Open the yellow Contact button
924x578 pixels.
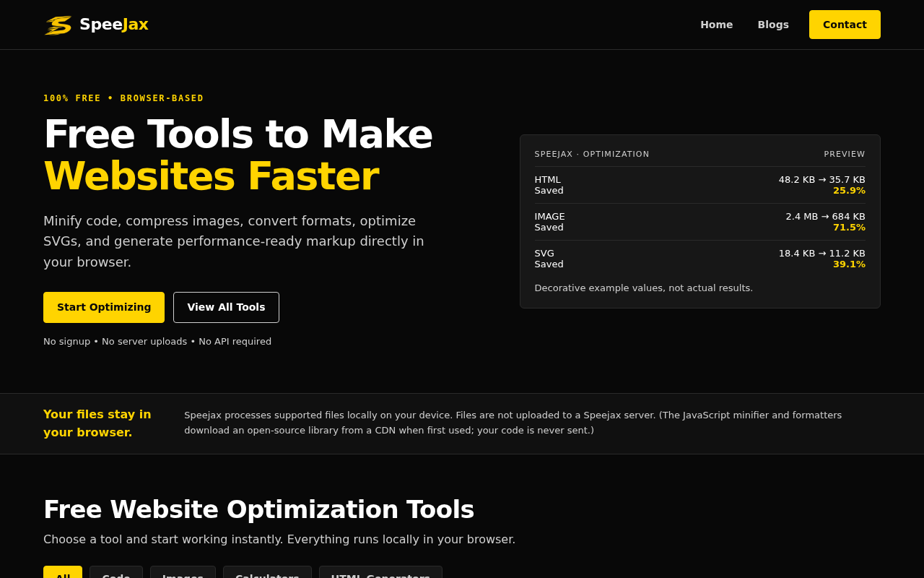click(x=845, y=25)
